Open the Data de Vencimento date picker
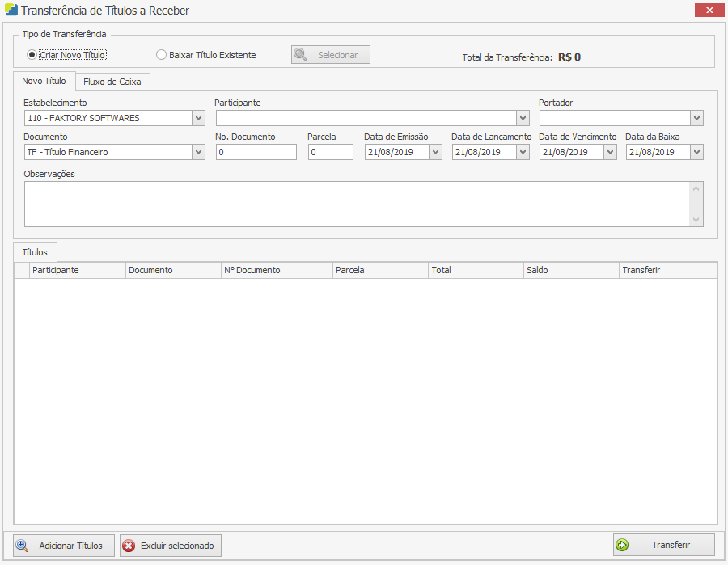Screen dimensions: 728x565 pyautogui.click(x=610, y=152)
